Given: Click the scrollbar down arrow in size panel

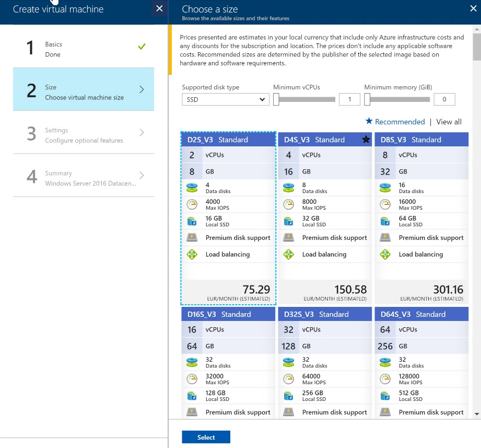Looking at the screenshot, I should tap(477, 414).
